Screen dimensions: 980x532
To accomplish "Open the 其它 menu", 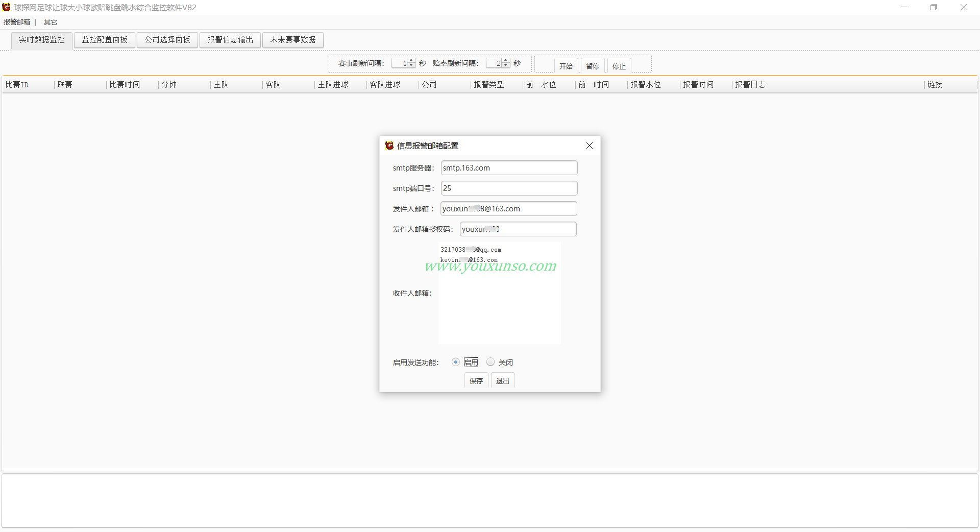I will coord(51,22).
